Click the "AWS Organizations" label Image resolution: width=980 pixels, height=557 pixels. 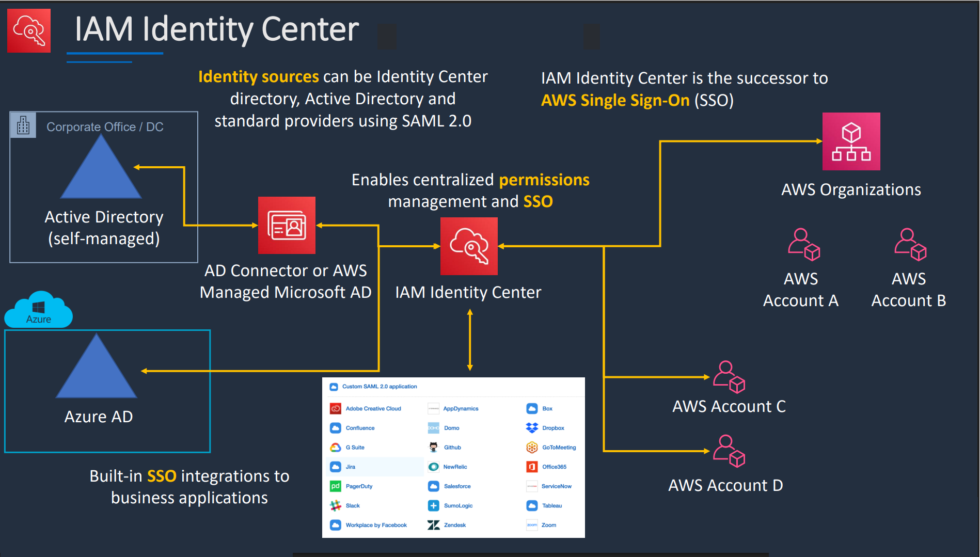[851, 190]
